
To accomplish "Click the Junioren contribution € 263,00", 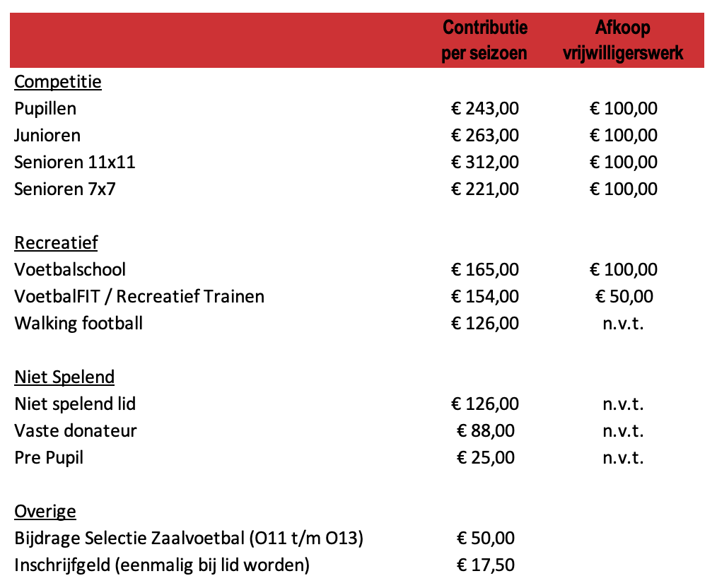I will tap(484, 135).
